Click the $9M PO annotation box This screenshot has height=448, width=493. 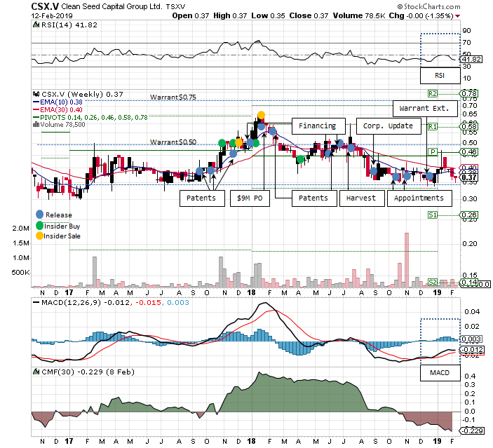pos(250,198)
